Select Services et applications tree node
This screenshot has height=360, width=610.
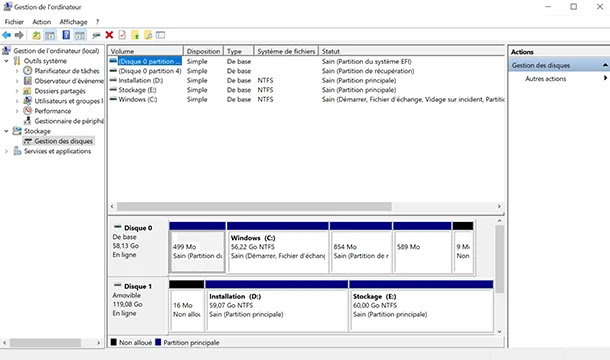(x=58, y=151)
